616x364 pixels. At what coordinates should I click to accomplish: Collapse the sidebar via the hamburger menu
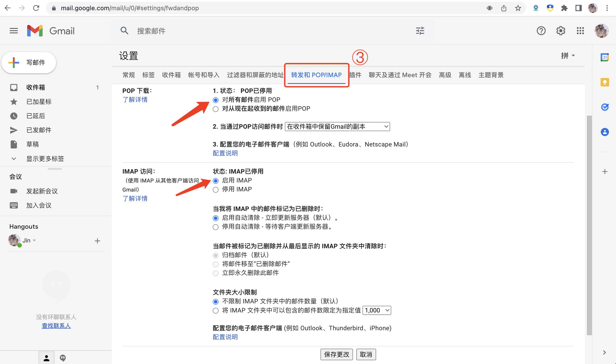(14, 30)
